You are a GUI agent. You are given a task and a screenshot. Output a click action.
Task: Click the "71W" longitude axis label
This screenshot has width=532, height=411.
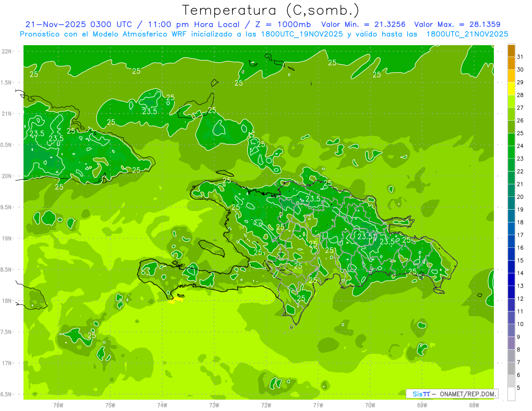pyautogui.click(x=318, y=405)
